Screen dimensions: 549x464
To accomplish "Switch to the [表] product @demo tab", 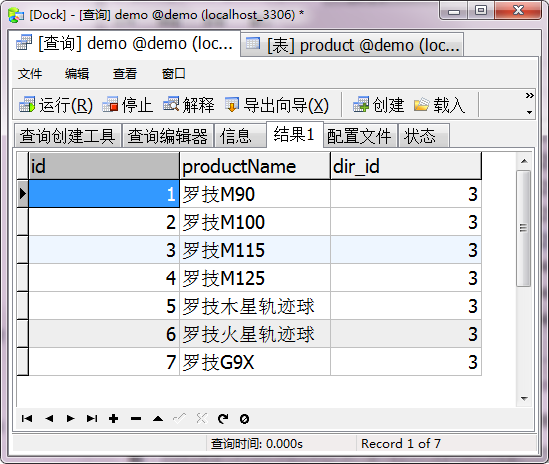I will tap(352, 45).
